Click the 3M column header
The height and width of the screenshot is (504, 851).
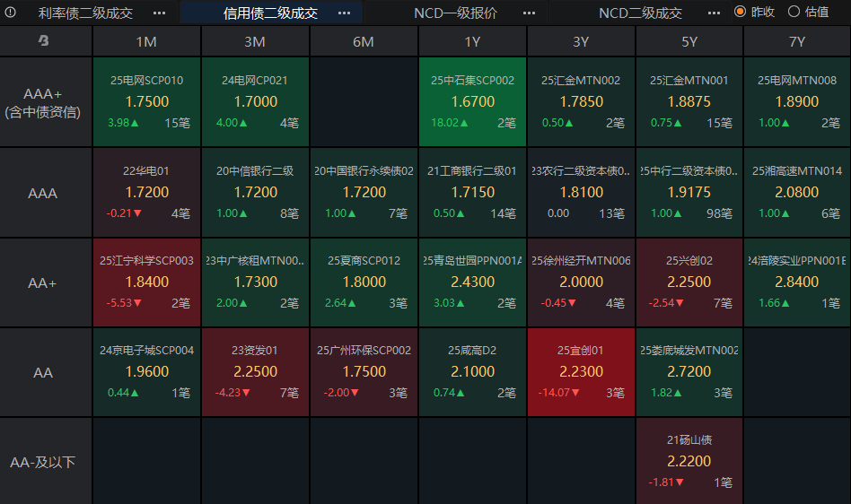(255, 41)
